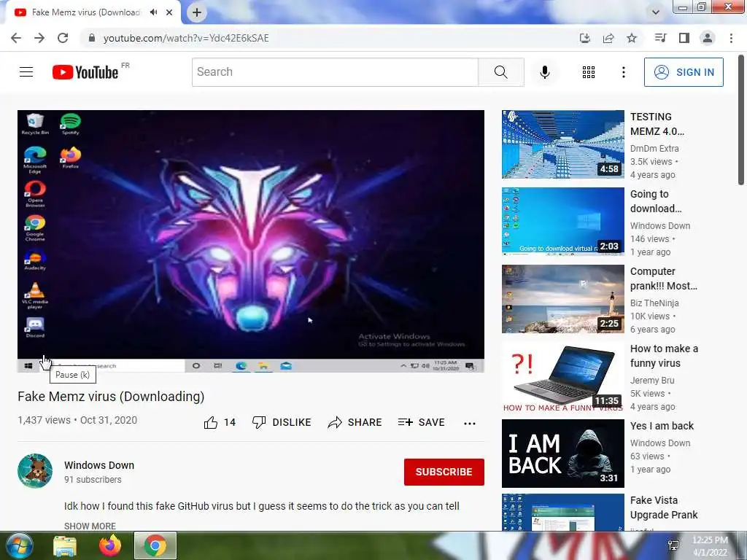The width and height of the screenshot is (747, 560).
Task: Open the Chrome profile avatar icon
Action: [x=708, y=38]
